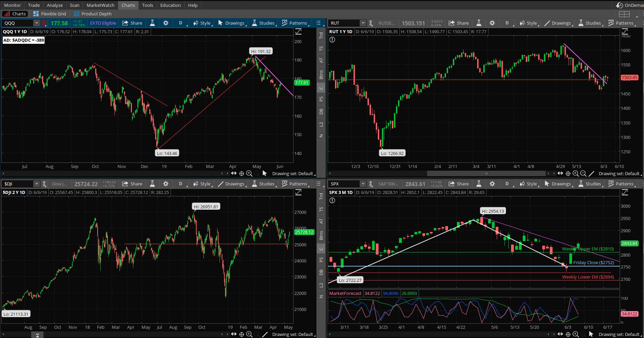Viewport: 644px width, 338px height.
Task: Toggle the C side gadget in QQQ panel
Action: [321, 88]
